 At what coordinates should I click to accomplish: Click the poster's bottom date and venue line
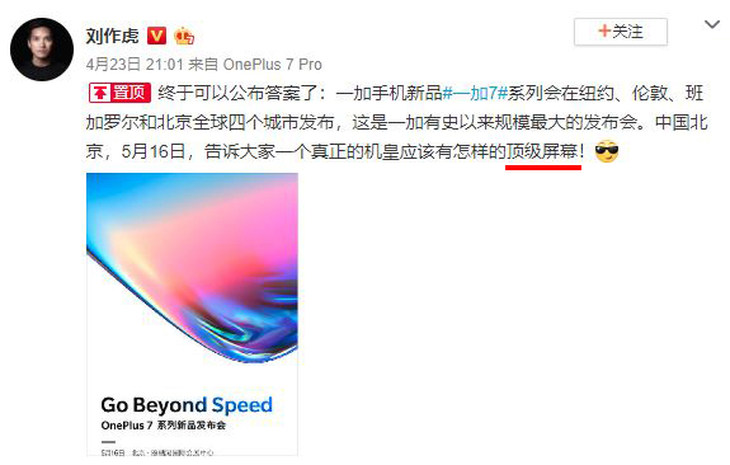click(157, 452)
